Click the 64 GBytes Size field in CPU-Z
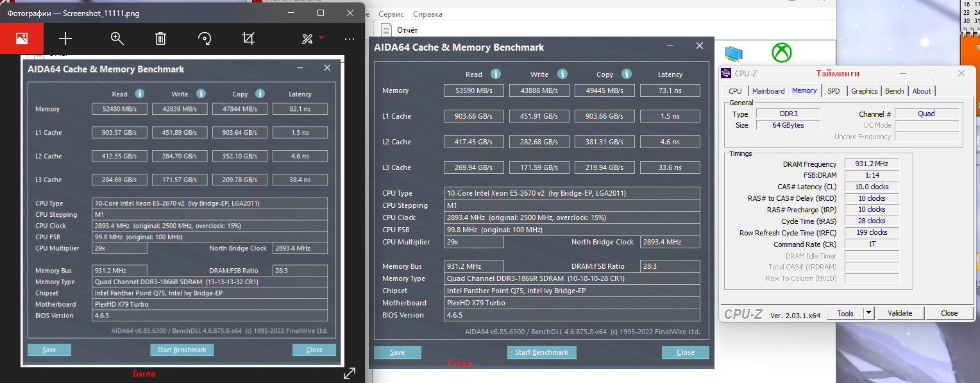The height and width of the screenshot is (383, 980). [x=788, y=125]
